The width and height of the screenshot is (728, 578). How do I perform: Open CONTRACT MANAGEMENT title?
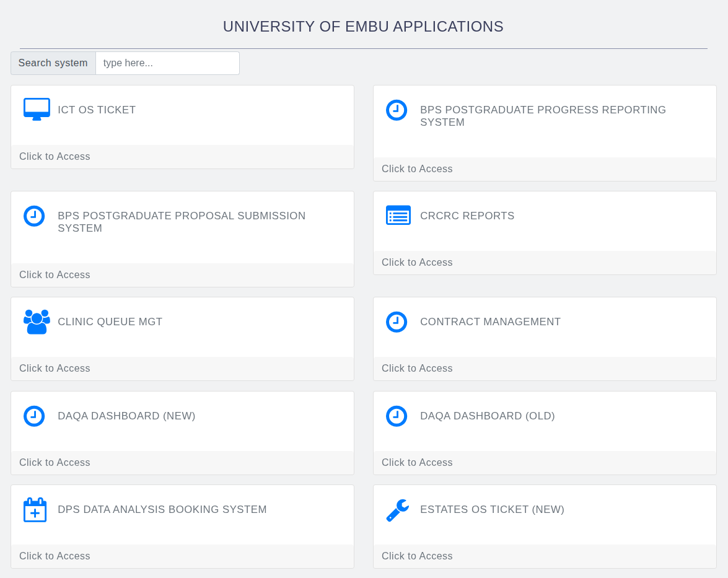click(490, 322)
